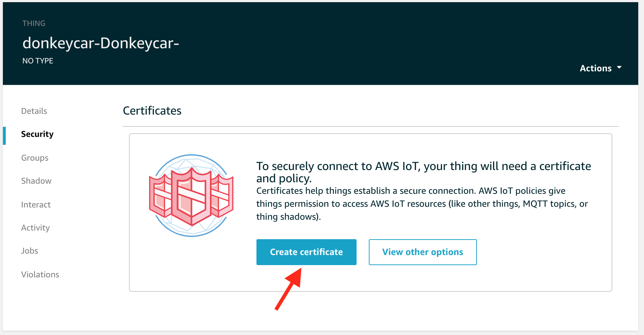The height and width of the screenshot is (335, 644).
Task: Click the THING label in header
Action: coord(34,23)
